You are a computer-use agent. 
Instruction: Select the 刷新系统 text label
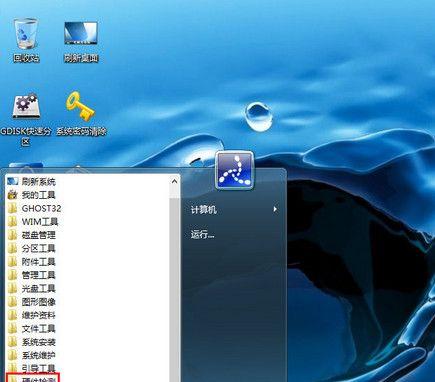[x=38, y=182]
